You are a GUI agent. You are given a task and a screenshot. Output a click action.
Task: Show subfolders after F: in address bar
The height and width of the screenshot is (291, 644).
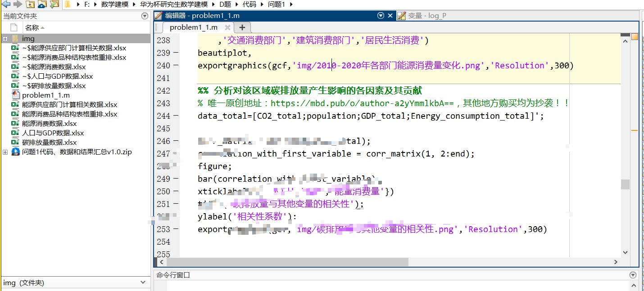click(95, 4)
